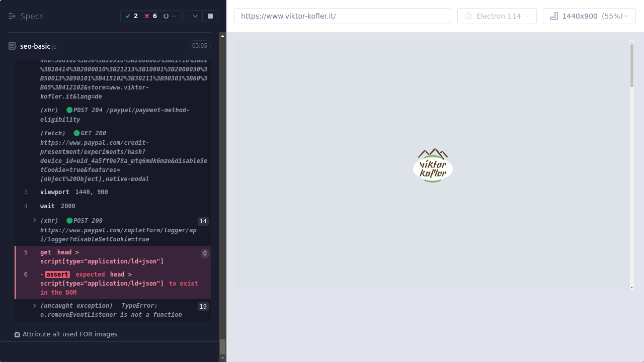Click the Specs list expand icon
Screen dimensions: 644x362
pyautogui.click(x=12, y=16)
